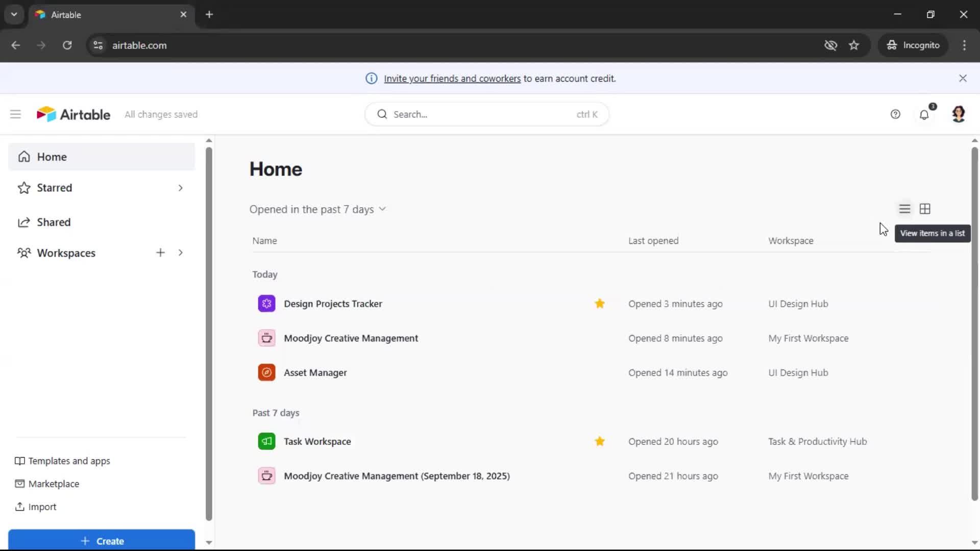980x551 pixels.
Task: Switch to grid view icon
Action: tap(925, 209)
